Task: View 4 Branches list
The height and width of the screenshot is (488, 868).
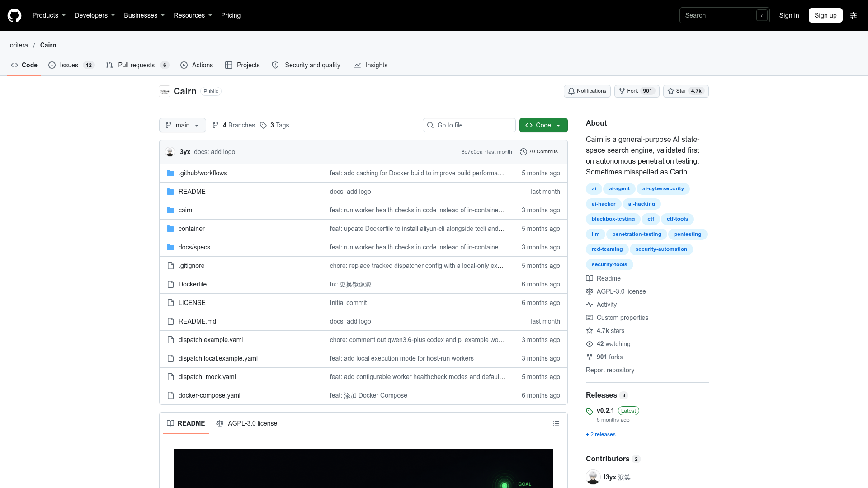Action: pos(234,125)
